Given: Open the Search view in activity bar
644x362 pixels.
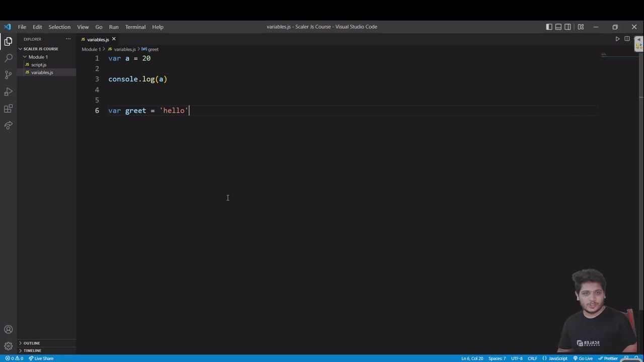Looking at the screenshot, I should (x=8, y=58).
